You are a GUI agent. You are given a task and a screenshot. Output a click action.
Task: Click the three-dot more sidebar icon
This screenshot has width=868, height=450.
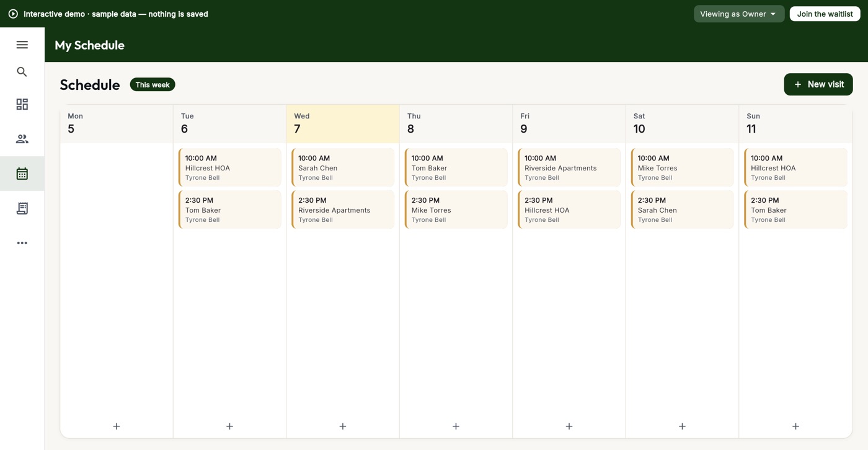(22, 243)
